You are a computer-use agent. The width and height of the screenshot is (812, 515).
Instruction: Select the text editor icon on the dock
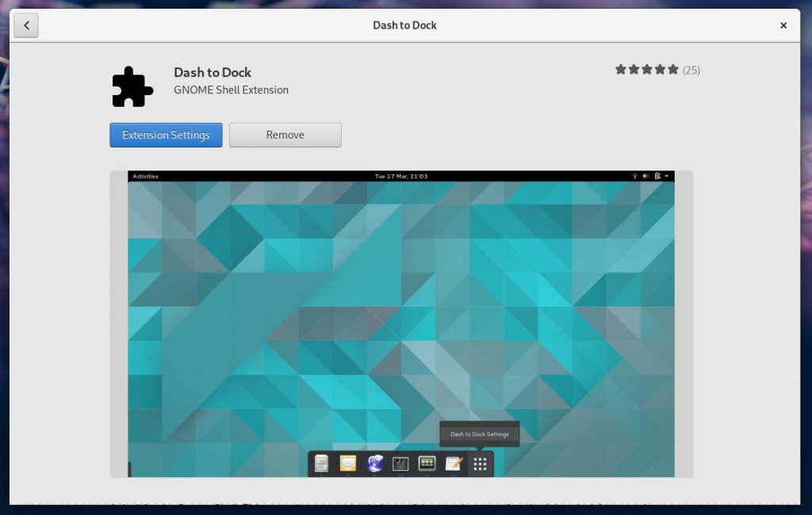point(453,463)
